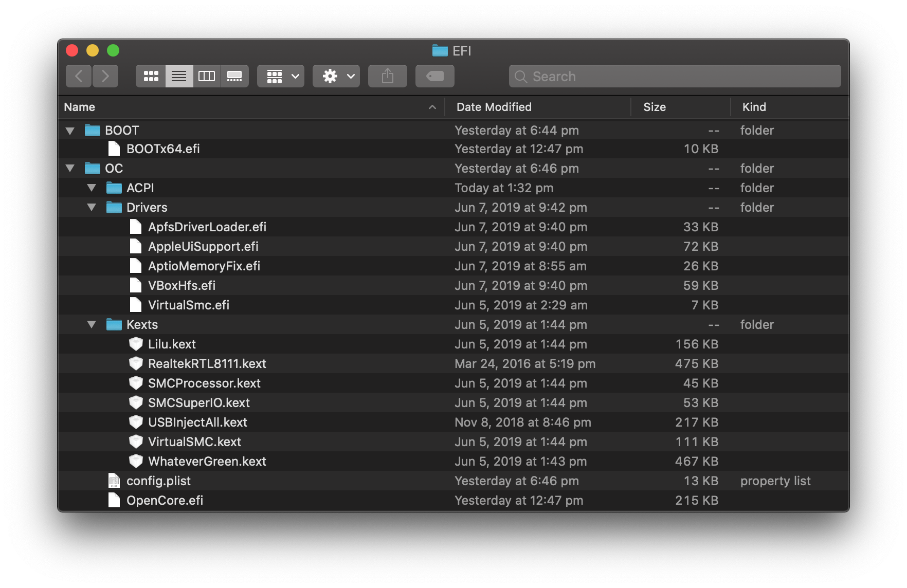
Task: Go back to the previous folder
Action: (79, 76)
